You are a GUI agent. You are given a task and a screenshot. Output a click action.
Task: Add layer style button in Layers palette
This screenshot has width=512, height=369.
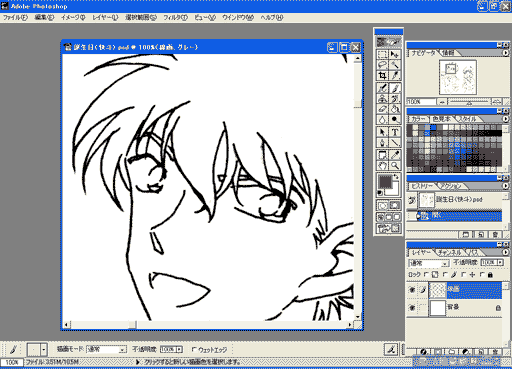424,352
